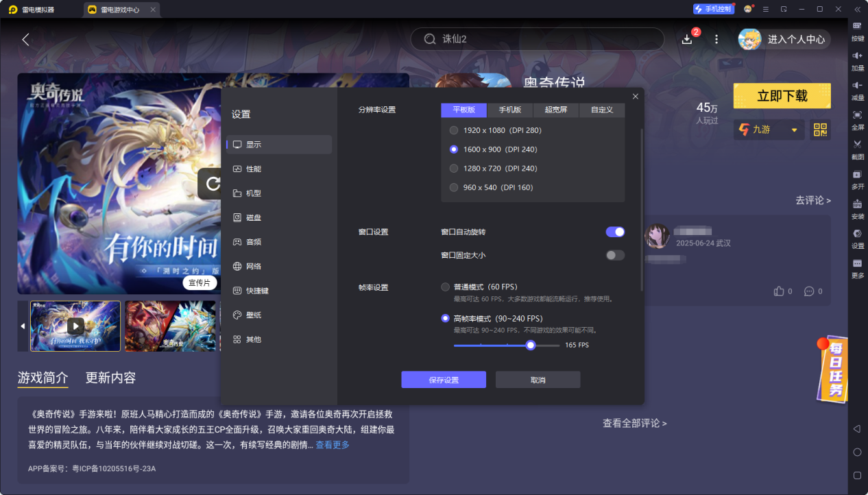Open the 按键 keymapping tool in sidebar

tap(857, 30)
